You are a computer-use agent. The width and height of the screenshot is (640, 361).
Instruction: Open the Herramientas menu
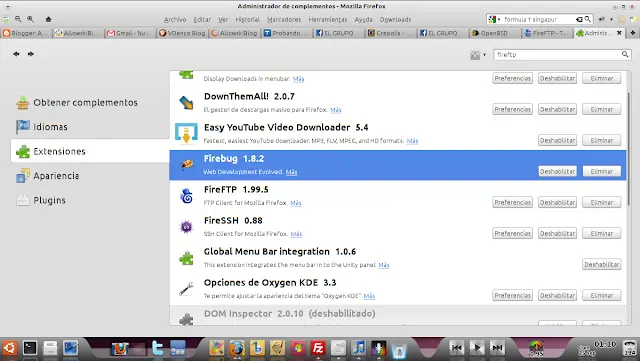click(x=328, y=20)
